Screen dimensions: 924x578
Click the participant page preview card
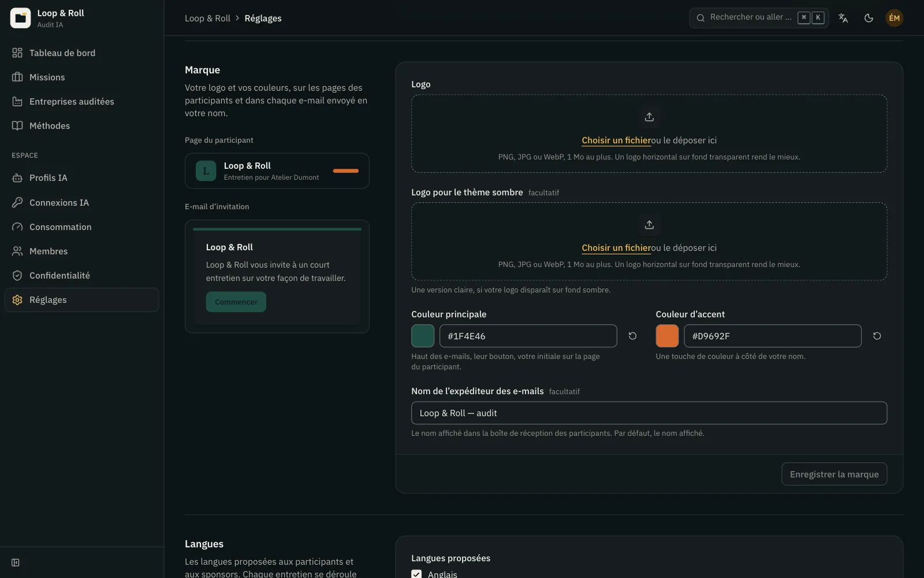[x=277, y=171]
